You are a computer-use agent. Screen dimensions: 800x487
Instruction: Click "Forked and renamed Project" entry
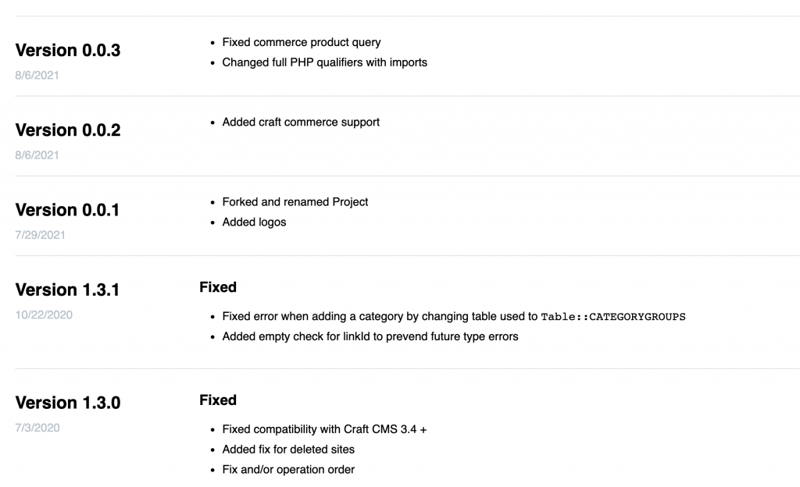tap(295, 202)
